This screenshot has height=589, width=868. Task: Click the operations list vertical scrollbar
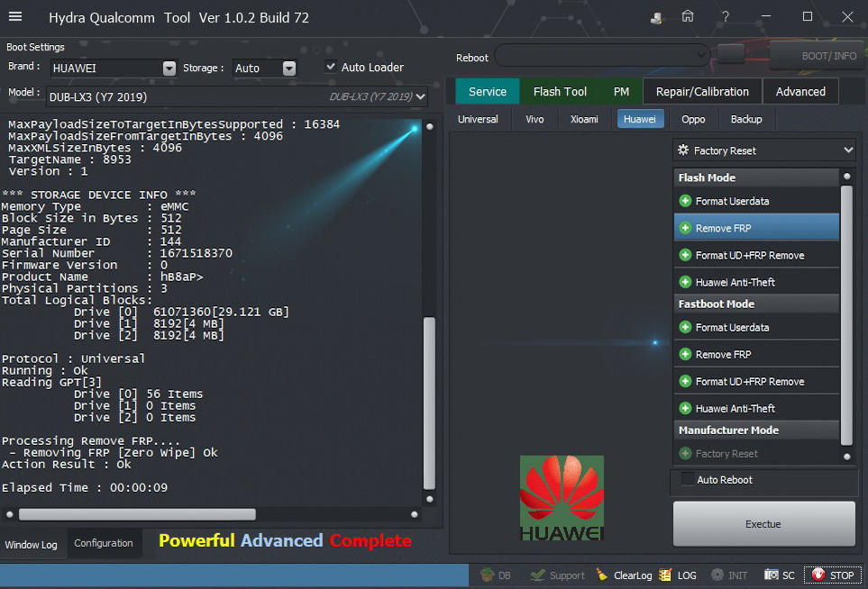tap(846, 315)
